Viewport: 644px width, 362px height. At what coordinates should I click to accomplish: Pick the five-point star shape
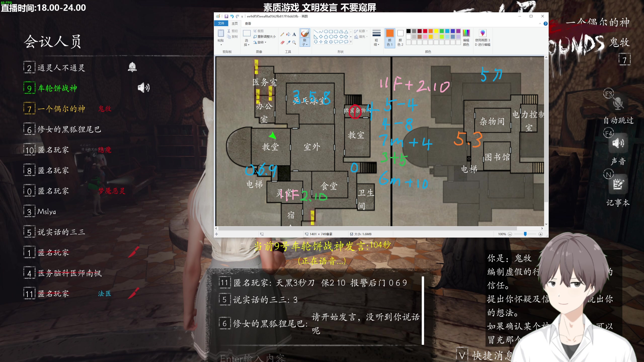click(326, 42)
